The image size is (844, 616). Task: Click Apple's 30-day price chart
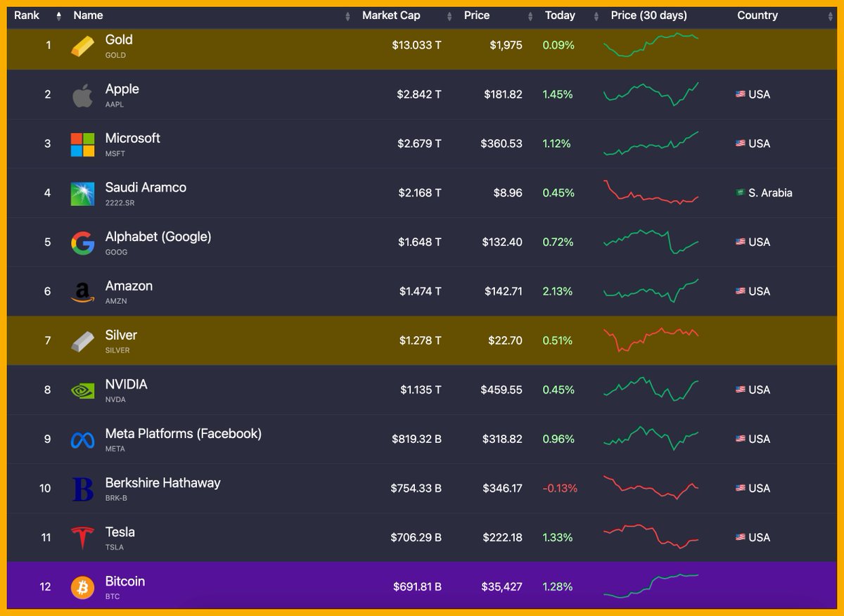click(651, 94)
